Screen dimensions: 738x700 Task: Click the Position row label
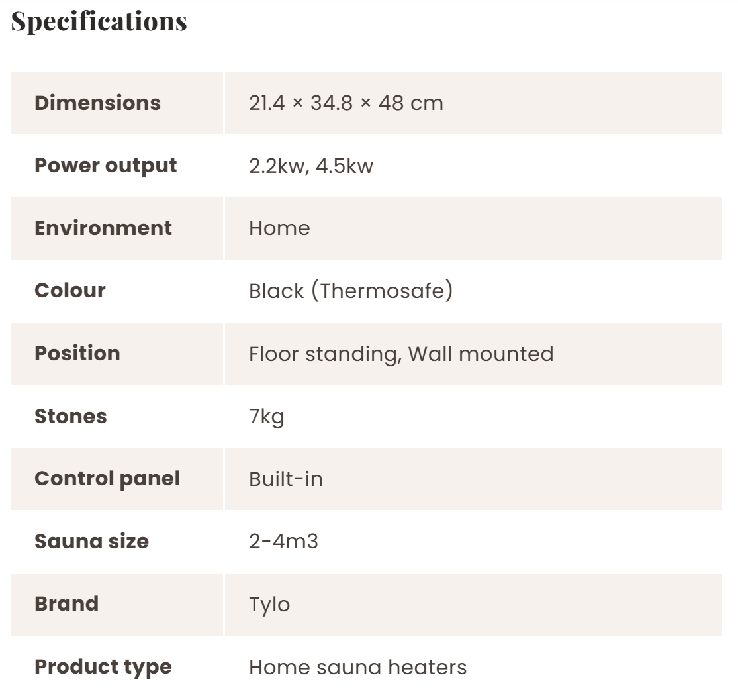coord(77,353)
